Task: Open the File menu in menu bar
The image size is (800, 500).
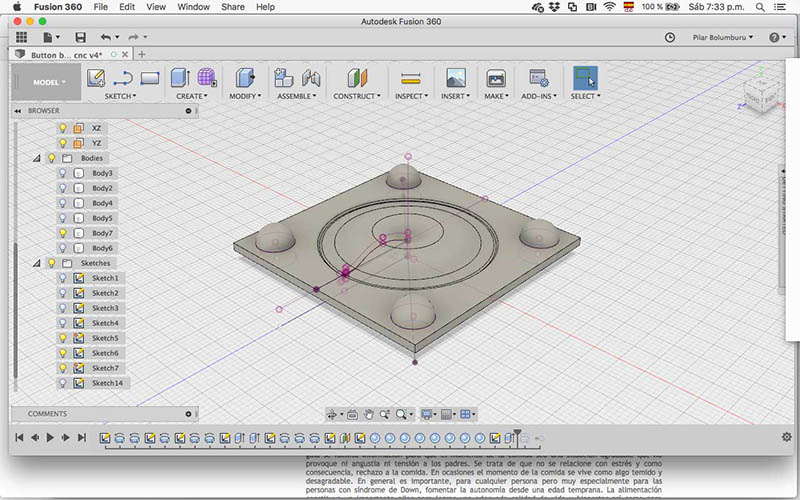Action: point(101,7)
